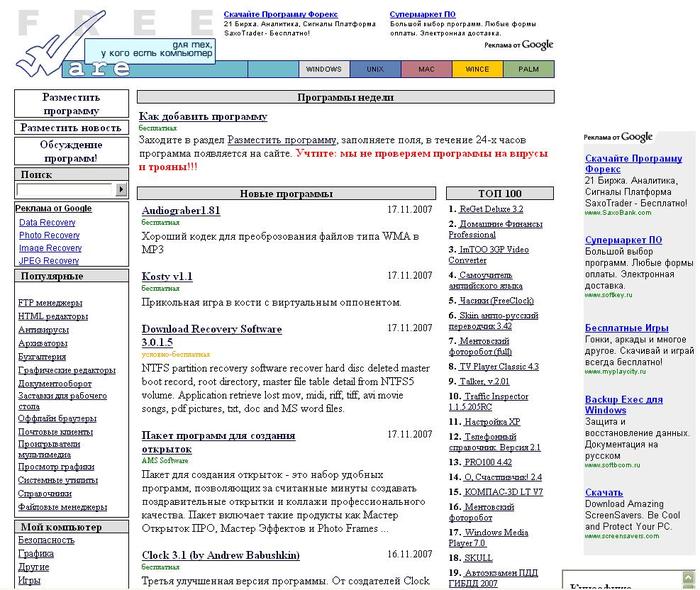Open "Настройка XP" top link

pos(492,421)
